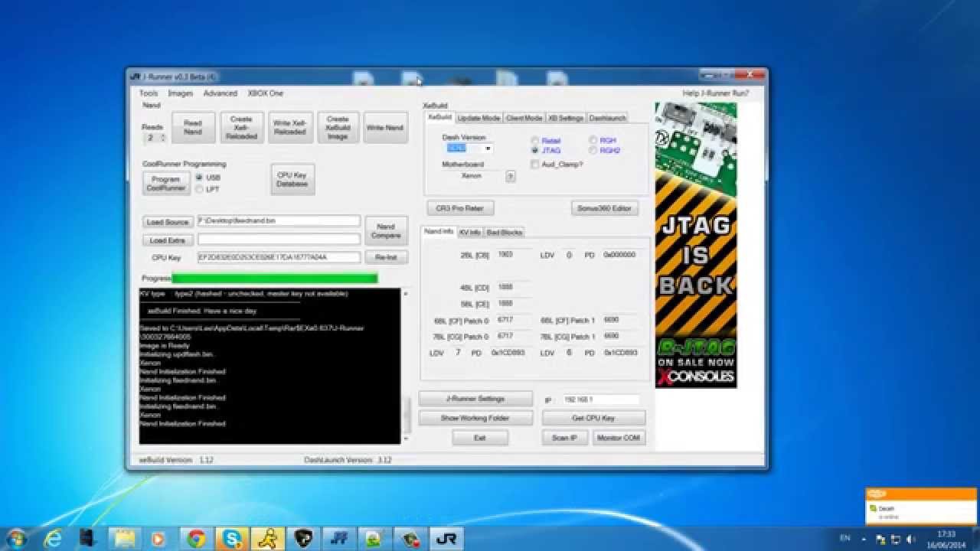The width and height of the screenshot is (980, 551).
Task: Open the KV Info tab
Action: [x=470, y=232]
